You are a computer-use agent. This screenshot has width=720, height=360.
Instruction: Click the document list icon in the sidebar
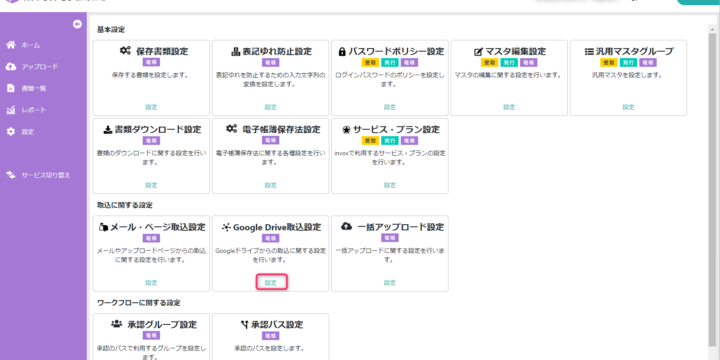click(11, 88)
